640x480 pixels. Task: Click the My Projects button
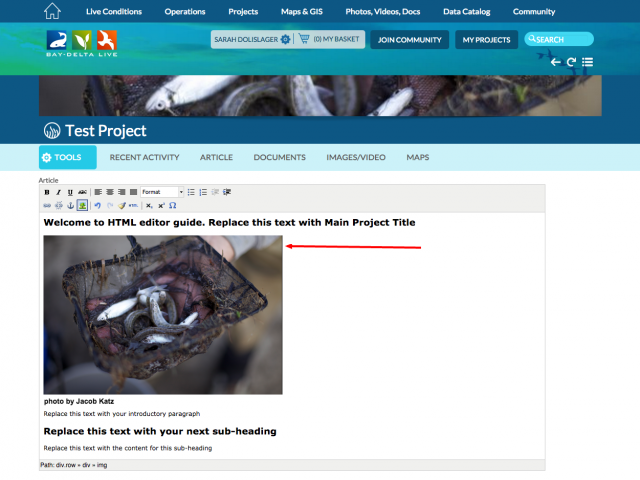click(x=487, y=40)
